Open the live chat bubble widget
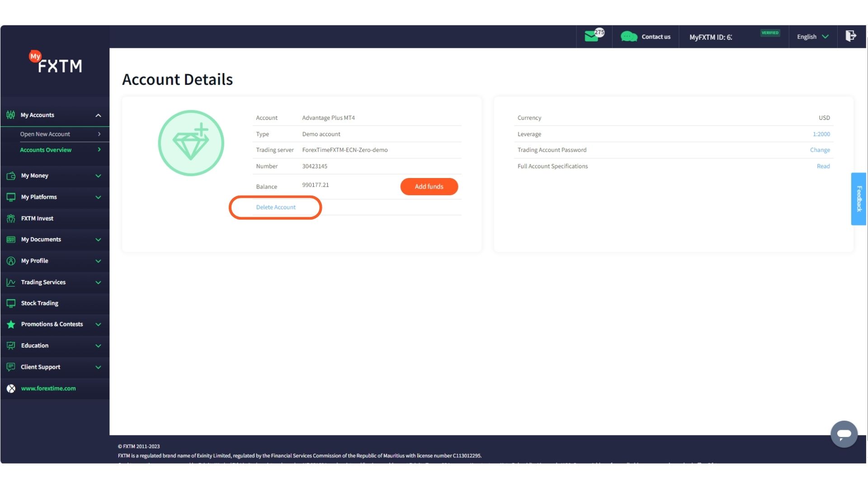 [x=844, y=434]
